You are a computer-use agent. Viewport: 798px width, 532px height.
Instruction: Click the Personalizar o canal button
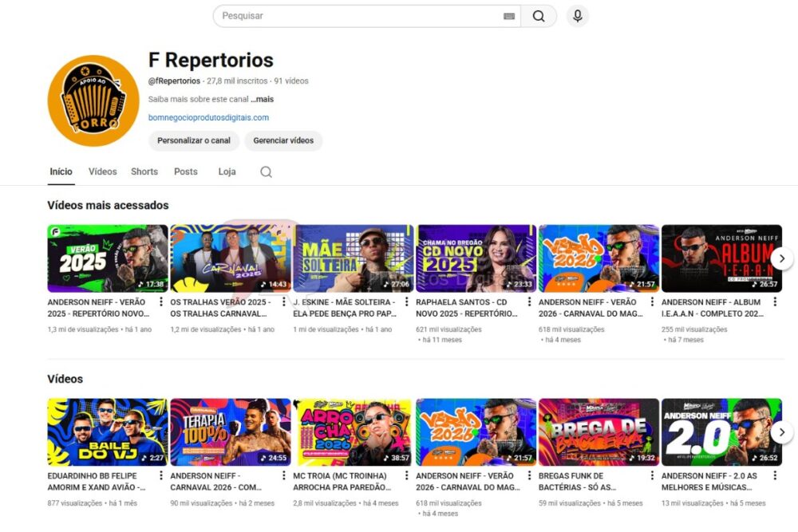[x=193, y=140]
